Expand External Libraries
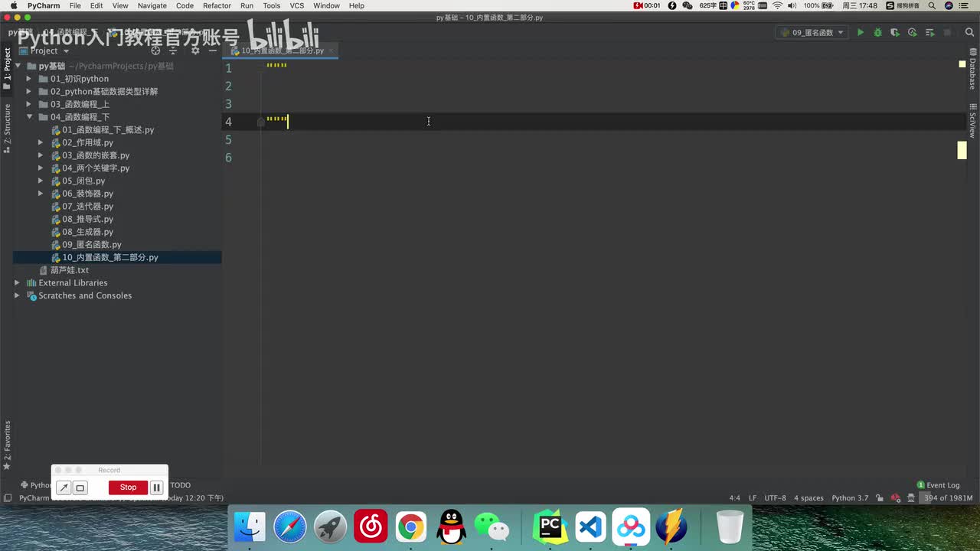The width and height of the screenshot is (980, 551). pyautogui.click(x=18, y=283)
